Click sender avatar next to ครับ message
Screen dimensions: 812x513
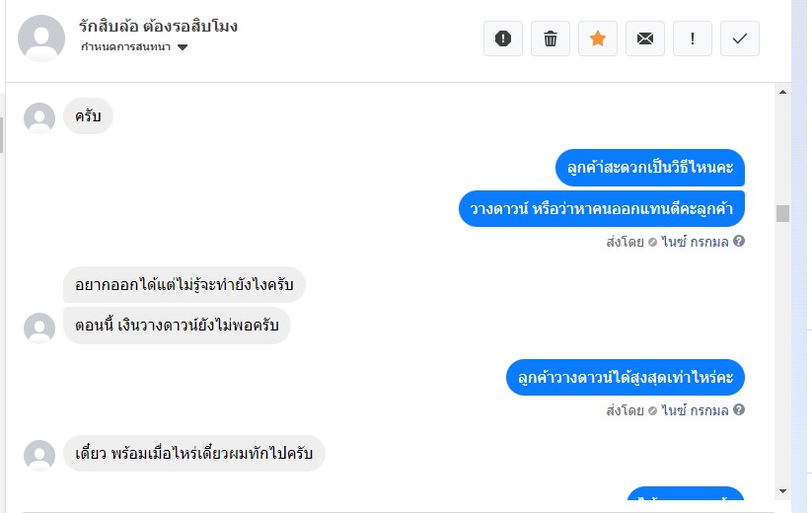[39, 117]
